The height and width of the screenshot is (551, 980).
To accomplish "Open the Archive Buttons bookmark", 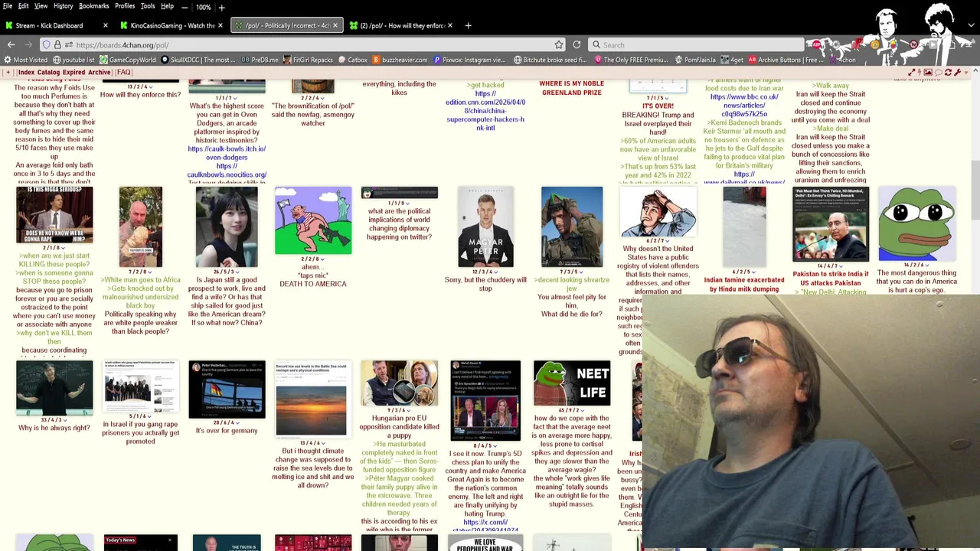I will click(x=785, y=60).
